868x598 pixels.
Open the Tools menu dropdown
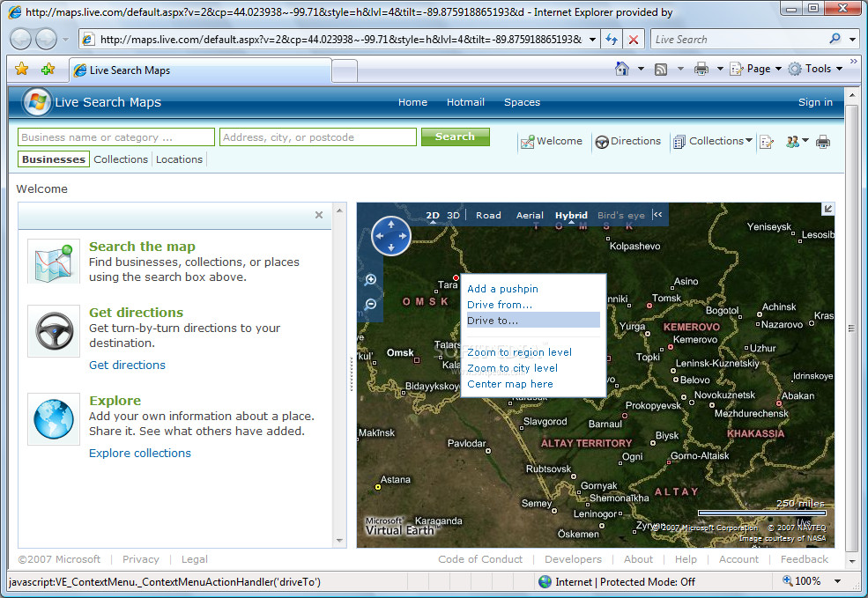pyautogui.click(x=815, y=69)
